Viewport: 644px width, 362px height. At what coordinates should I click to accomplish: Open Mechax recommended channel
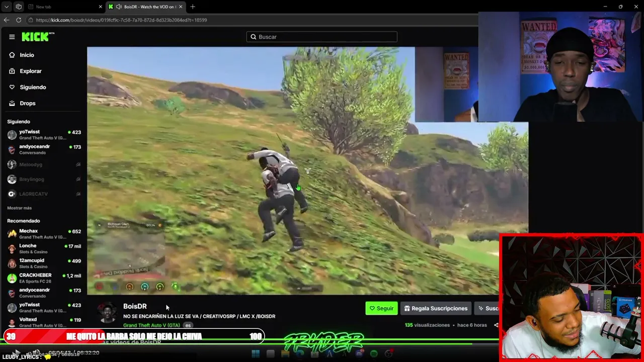point(44,234)
